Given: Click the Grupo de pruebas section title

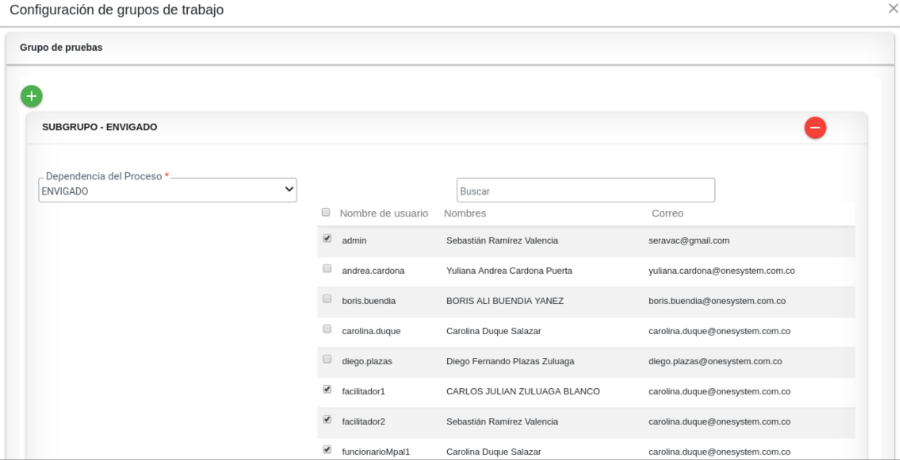Looking at the screenshot, I should tap(61, 47).
